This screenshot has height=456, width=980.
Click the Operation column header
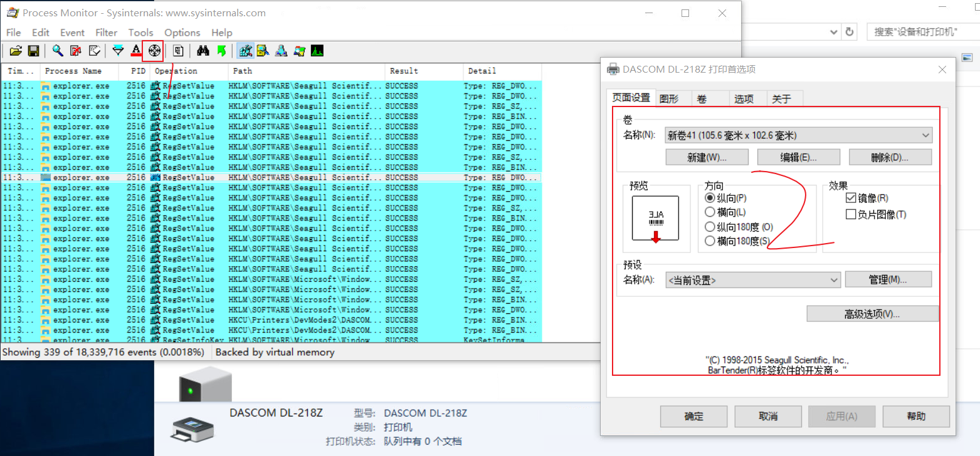click(x=188, y=71)
